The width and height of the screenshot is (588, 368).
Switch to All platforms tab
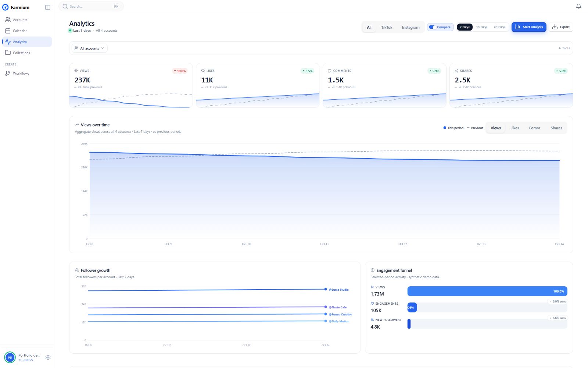[x=369, y=27]
